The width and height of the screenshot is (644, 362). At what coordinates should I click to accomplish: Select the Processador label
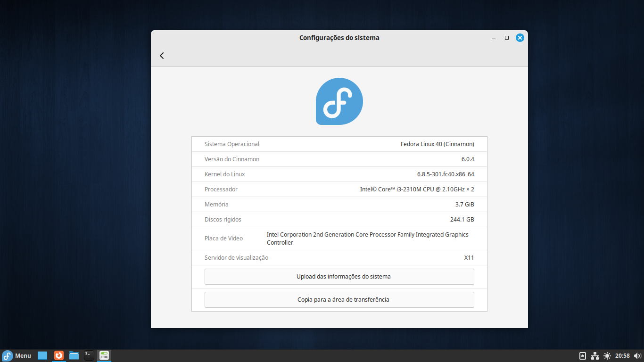pos(221,189)
